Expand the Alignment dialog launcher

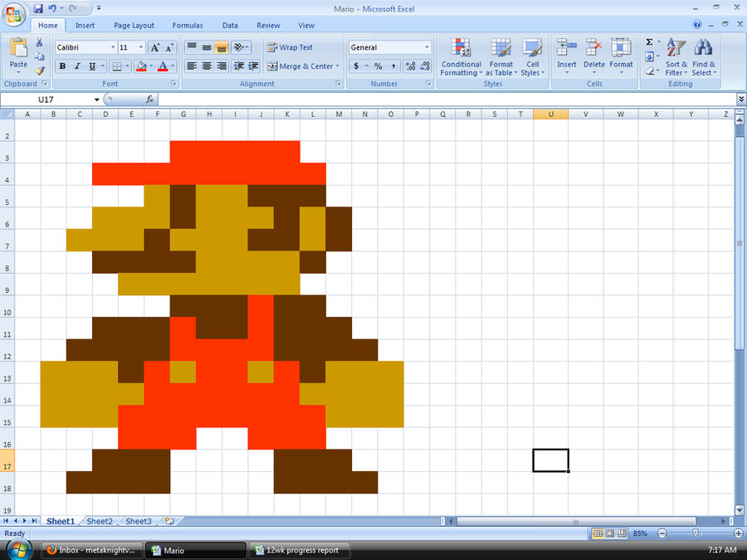338,83
